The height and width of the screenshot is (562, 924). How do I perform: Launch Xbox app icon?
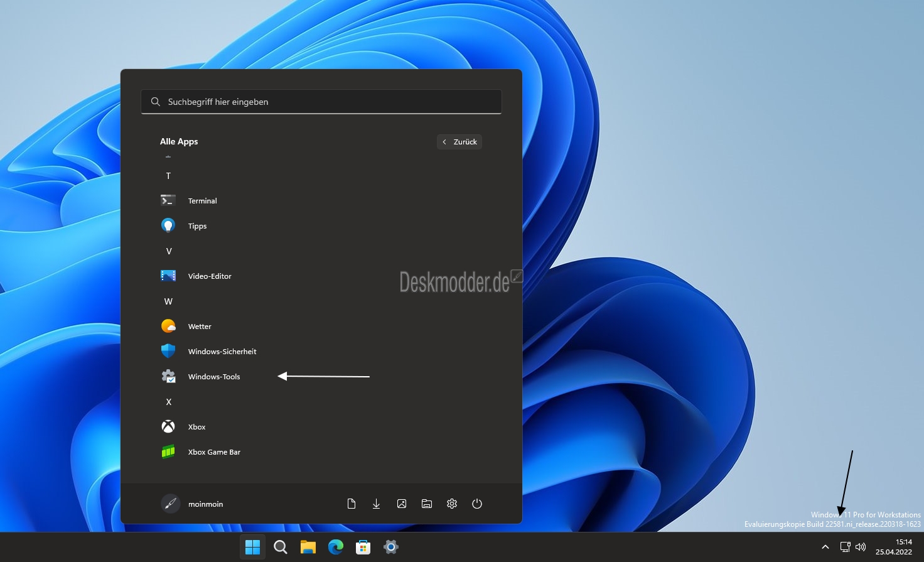tap(168, 426)
